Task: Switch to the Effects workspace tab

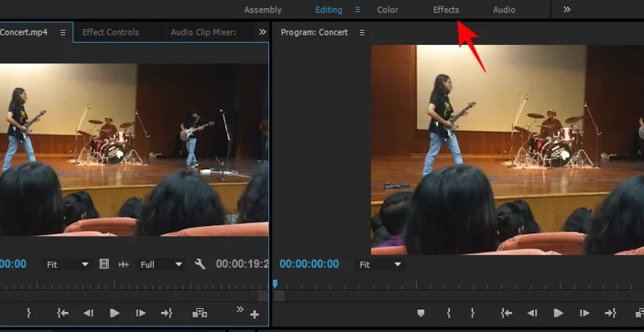Action: coord(446,10)
